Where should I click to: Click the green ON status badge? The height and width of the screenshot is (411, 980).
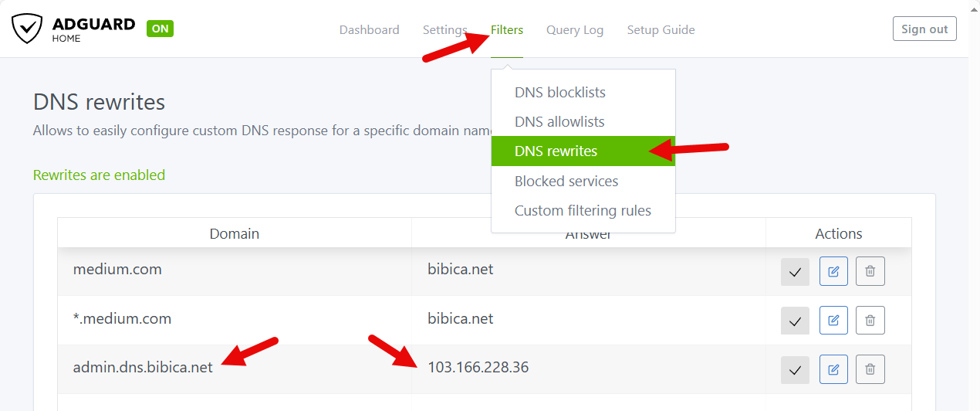[x=160, y=29]
